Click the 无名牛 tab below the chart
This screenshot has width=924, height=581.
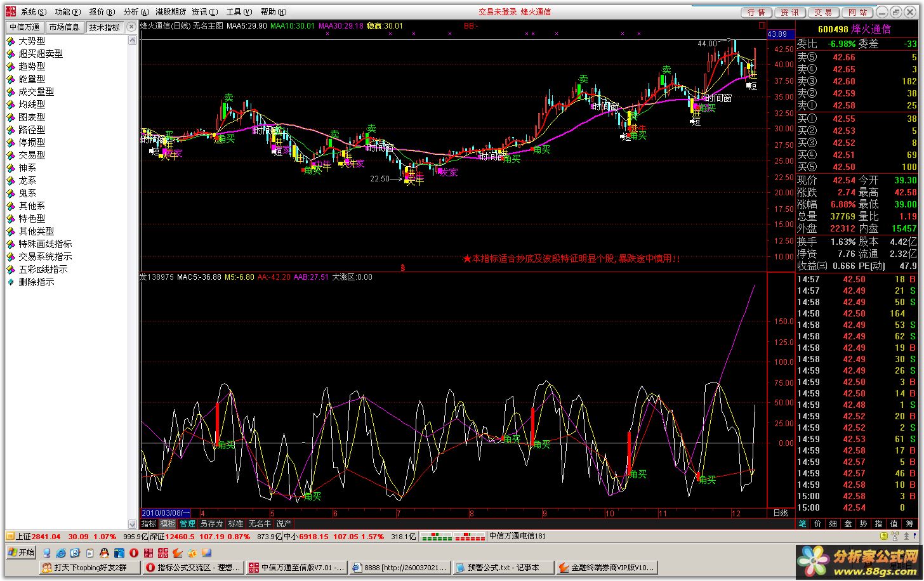[260, 524]
